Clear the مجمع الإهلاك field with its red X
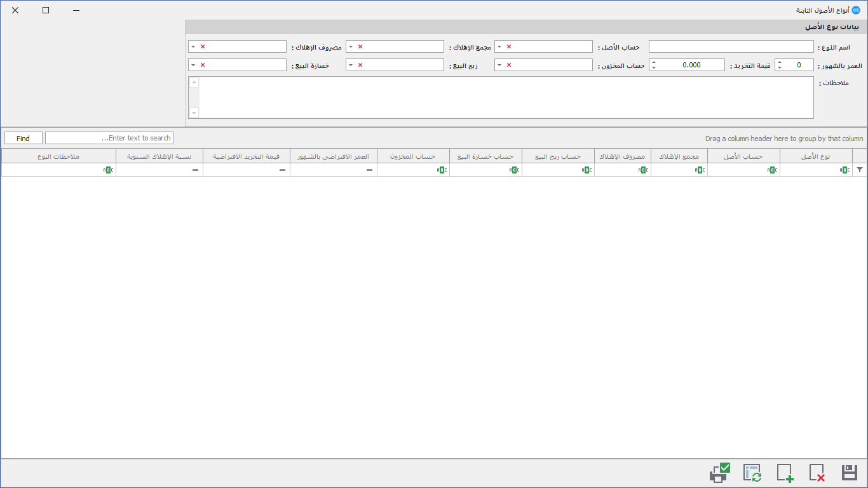This screenshot has height=488, width=868. pos(360,47)
